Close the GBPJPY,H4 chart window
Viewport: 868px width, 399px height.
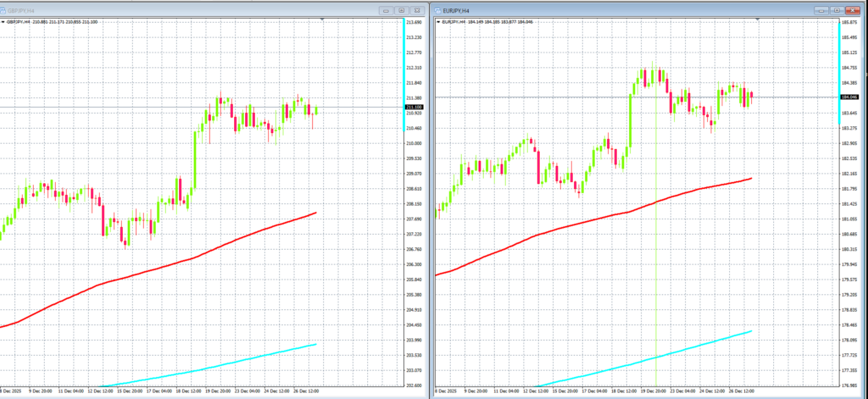[x=418, y=9]
